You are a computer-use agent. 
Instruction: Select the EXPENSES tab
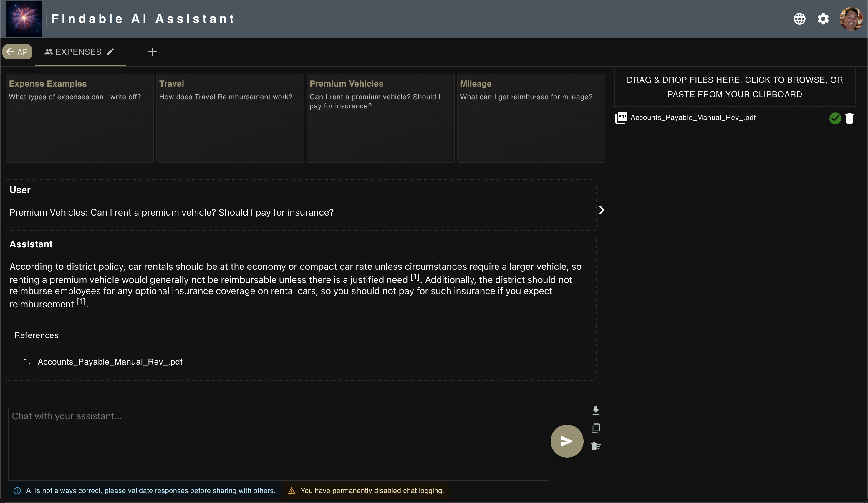(73, 52)
